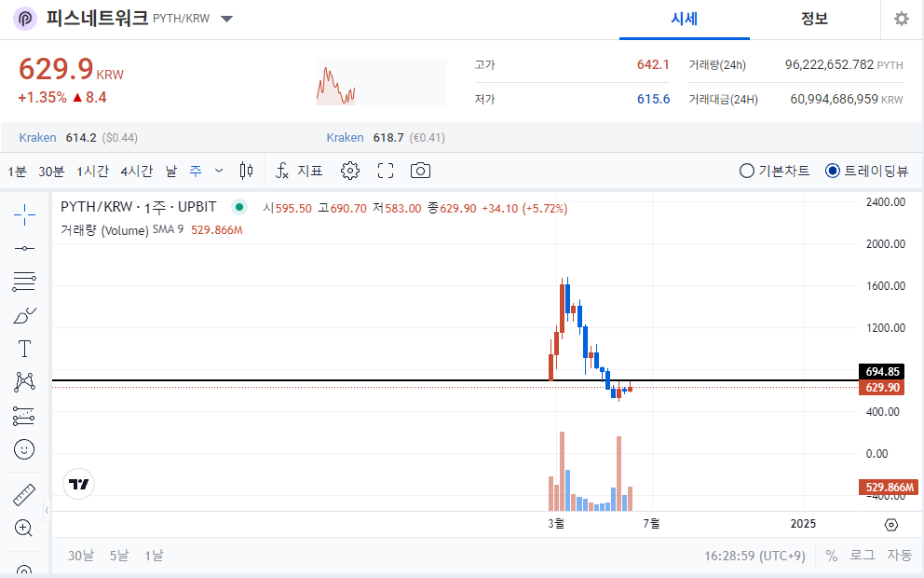Set date range to 1달

click(154, 556)
